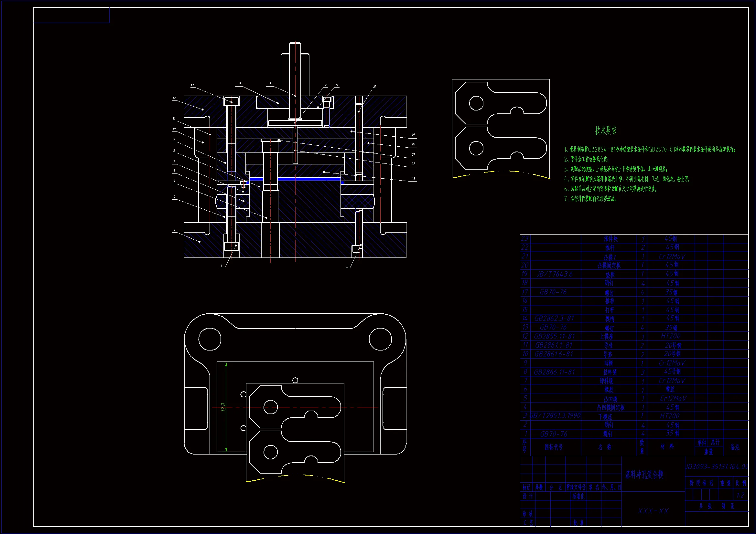Click the 落料冲孔复合模 drawing title

click(644, 475)
